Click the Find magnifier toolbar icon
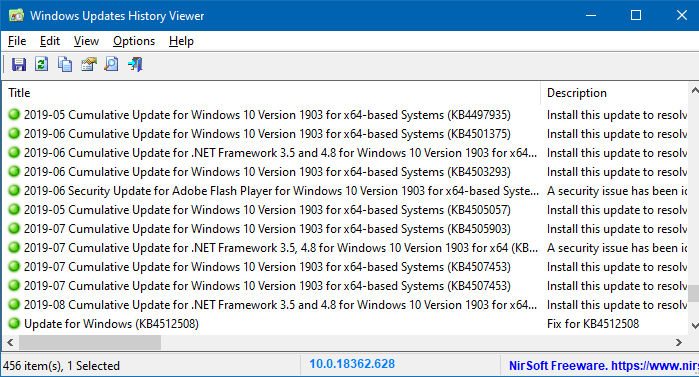699x377 pixels. point(111,64)
